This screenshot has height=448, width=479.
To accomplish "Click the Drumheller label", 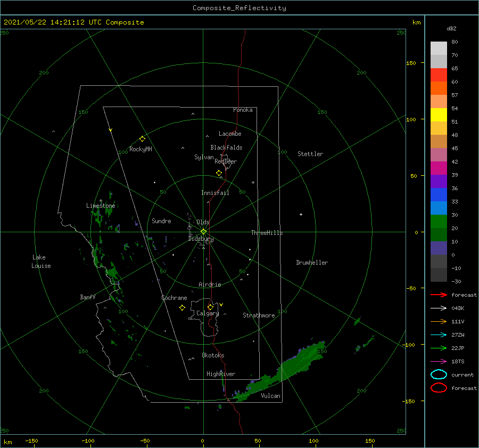I will coord(312,263).
